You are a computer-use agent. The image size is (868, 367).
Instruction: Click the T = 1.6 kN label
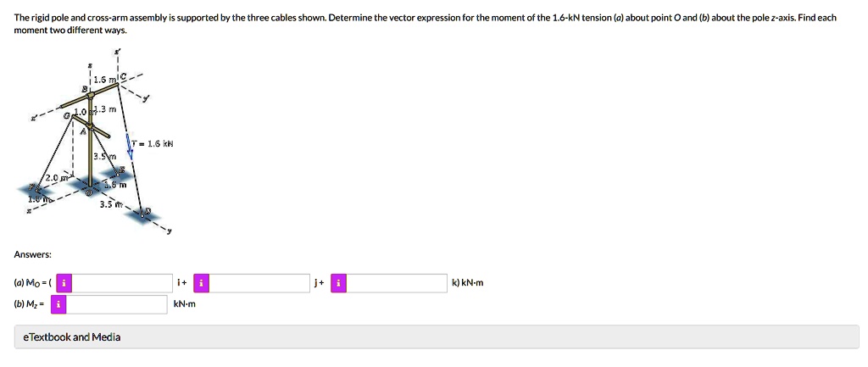(157, 144)
